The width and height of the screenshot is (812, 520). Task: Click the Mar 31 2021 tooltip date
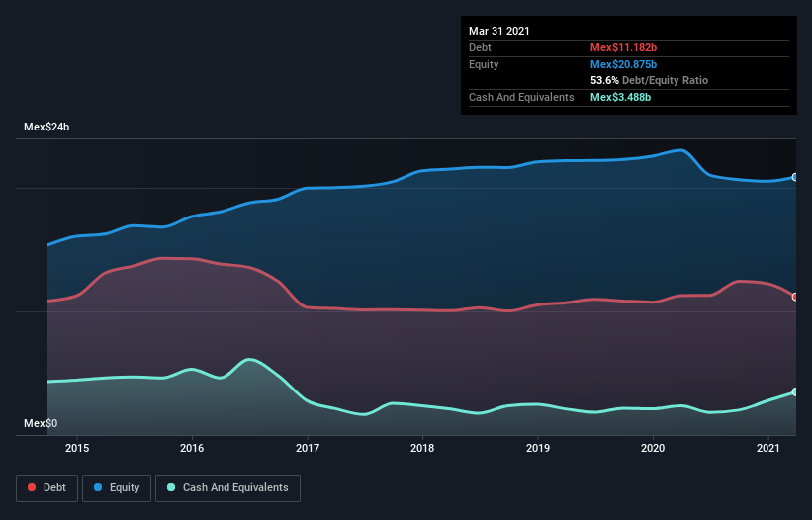click(x=498, y=31)
